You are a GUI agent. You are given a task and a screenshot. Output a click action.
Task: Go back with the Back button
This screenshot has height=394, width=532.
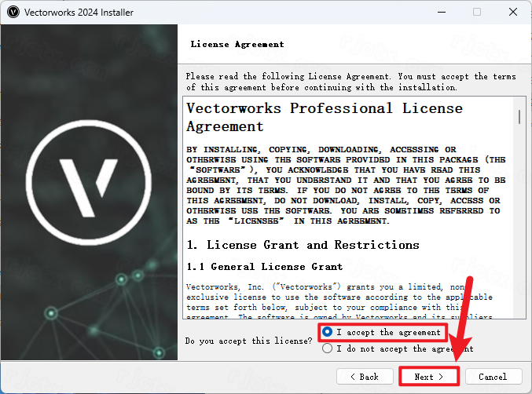[x=365, y=377]
